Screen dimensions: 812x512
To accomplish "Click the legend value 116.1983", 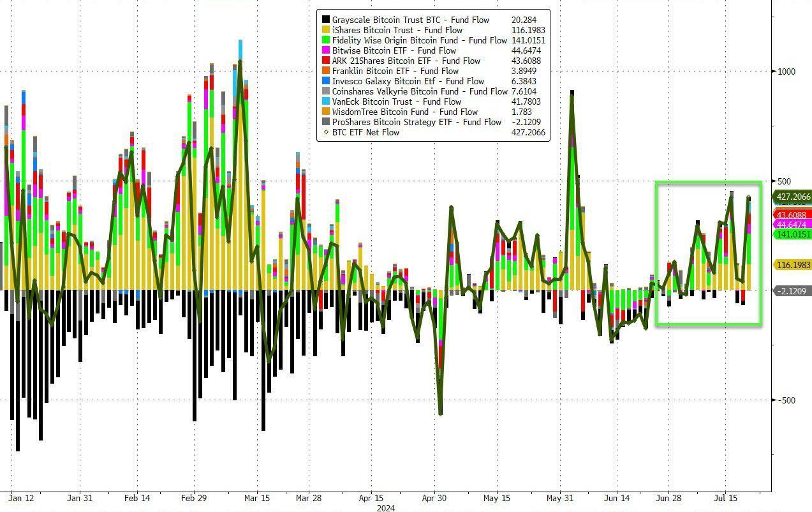I will 528,30.
